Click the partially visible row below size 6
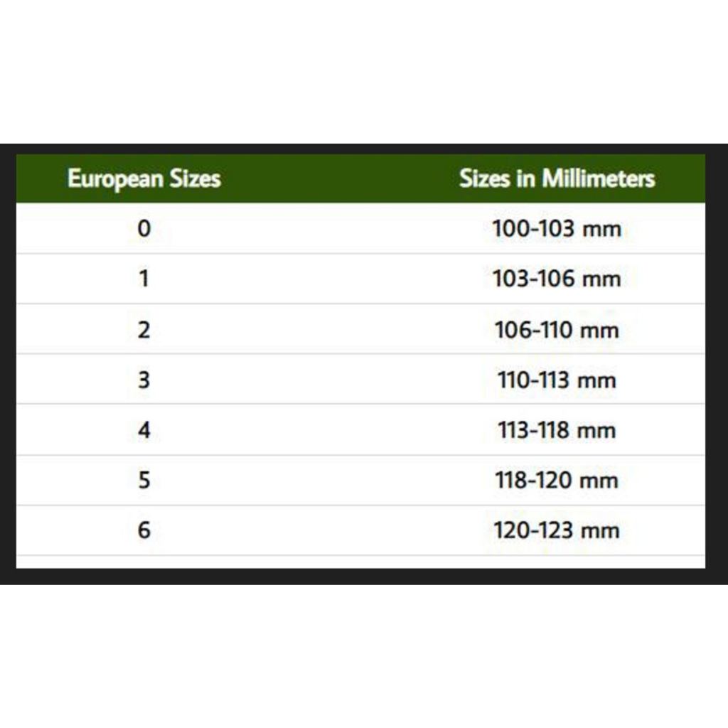This screenshot has height=728, width=728. [355, 562]
